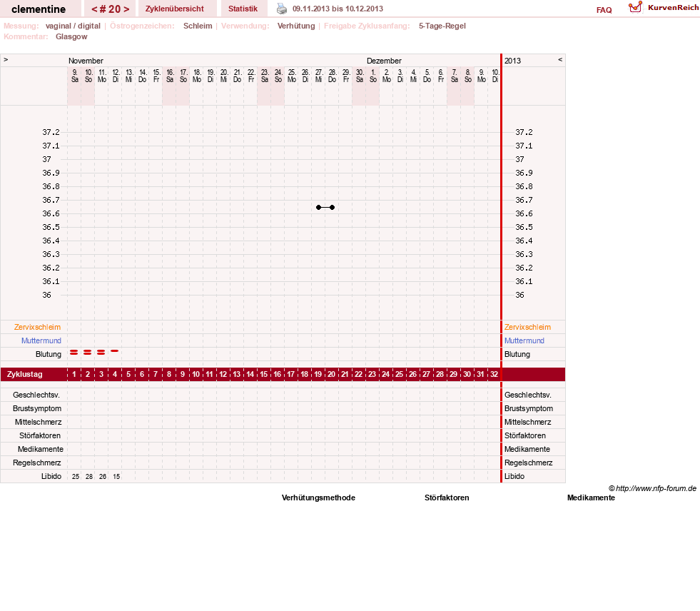Click the double bleeding mark on cycle day 3
Image resolution: width=700 pixels, height=611 pixels.
coord(101,353)
